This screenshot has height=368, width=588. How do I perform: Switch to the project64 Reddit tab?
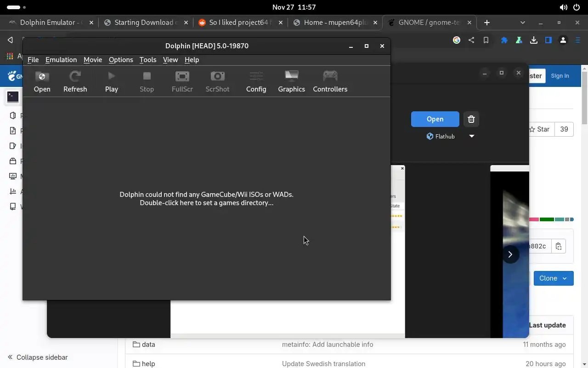click(x=241, y=22)
